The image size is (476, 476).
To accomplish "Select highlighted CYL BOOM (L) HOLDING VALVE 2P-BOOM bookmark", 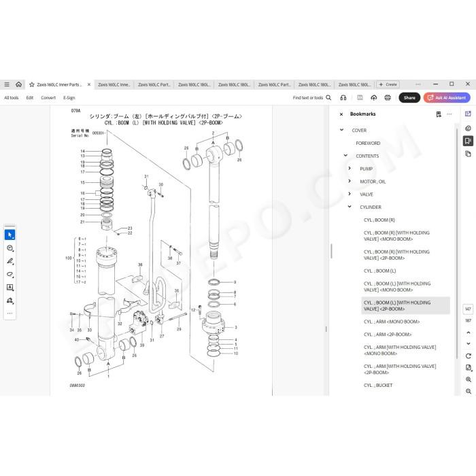I will pos(405,306).
